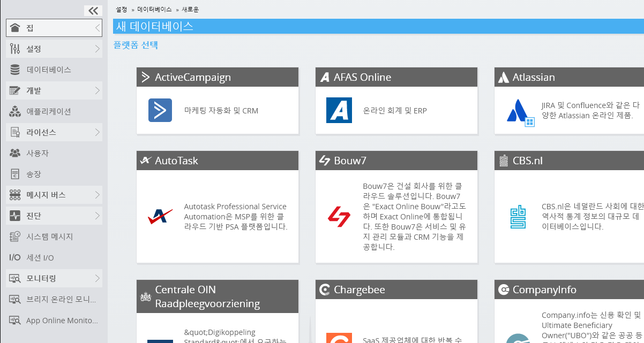Click the 온라인 회계 및 ERP description
Viewport: 644px width, 343px height.
pos(395,111)
